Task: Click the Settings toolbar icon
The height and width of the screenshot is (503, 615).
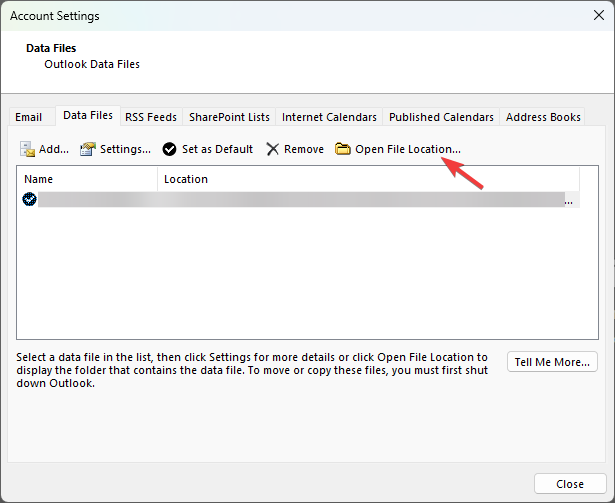Action: point(88,149)
